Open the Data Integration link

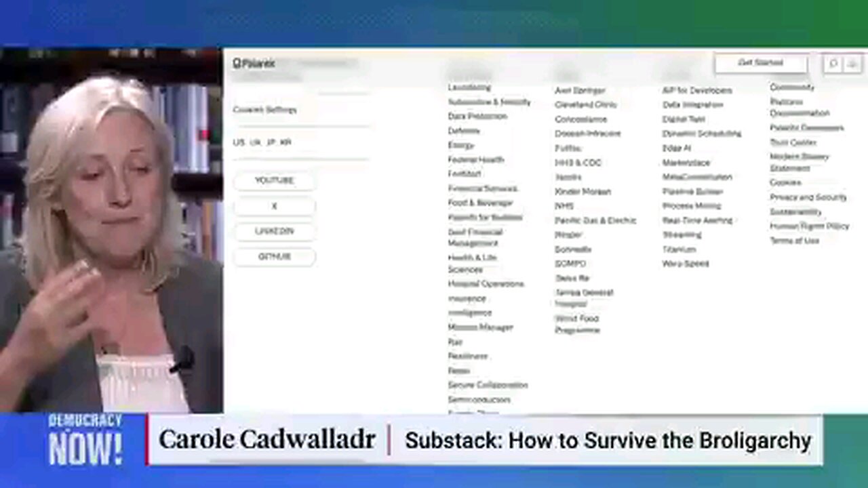[692, 105]
